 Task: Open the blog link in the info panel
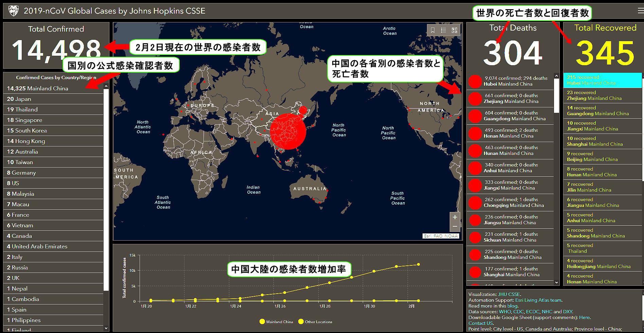coord(512,306)
